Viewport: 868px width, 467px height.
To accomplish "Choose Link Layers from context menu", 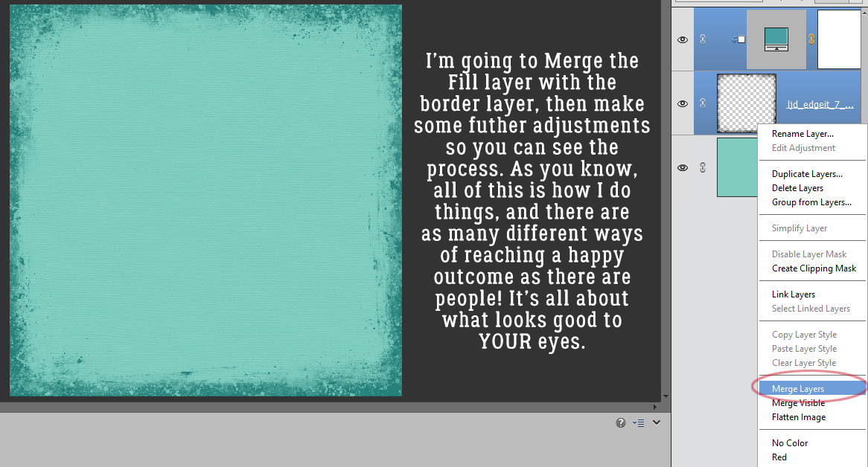I will coord(794,294).
